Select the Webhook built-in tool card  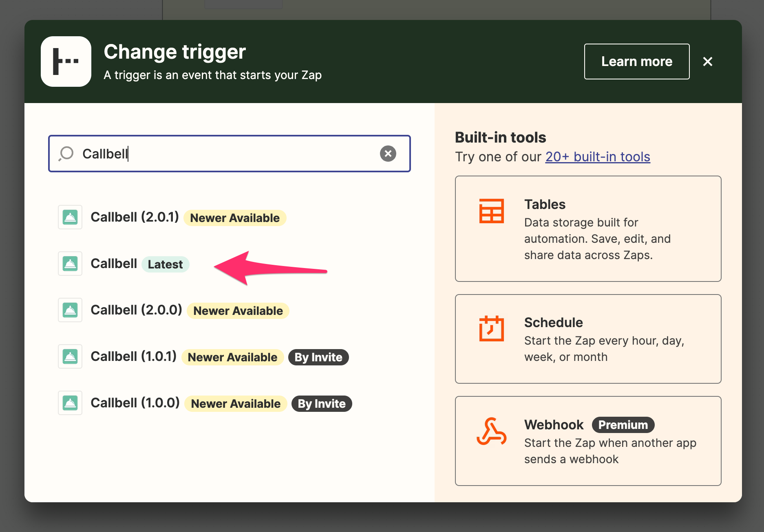[x=588, y=441]
